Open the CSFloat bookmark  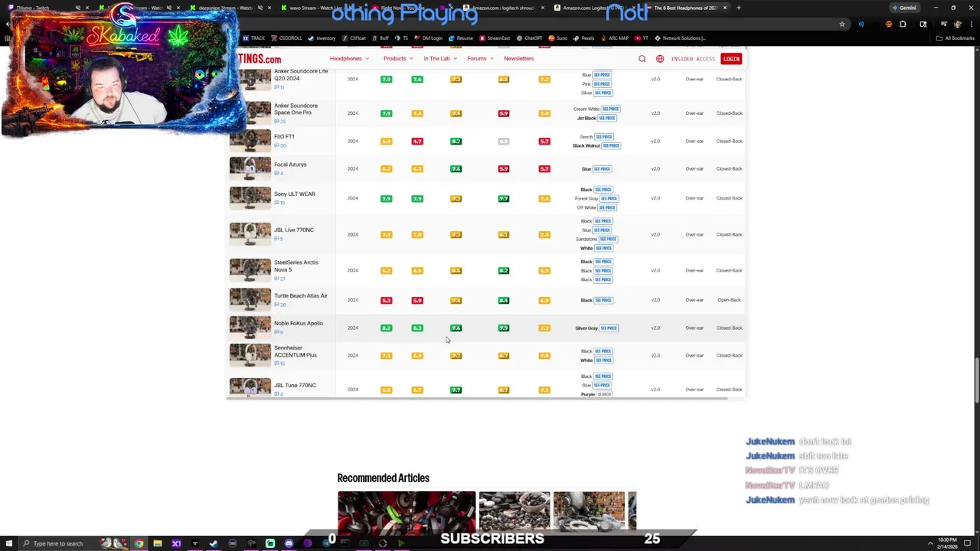tap(354, 38)
